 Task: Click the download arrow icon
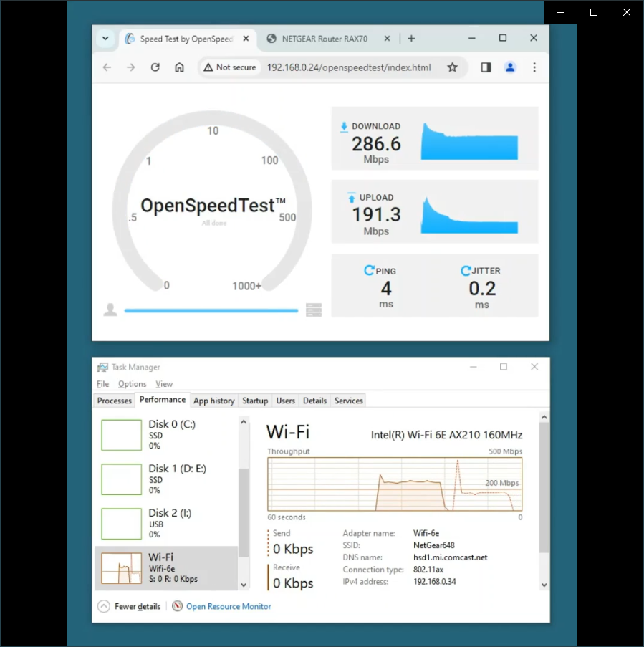(344, 127)
